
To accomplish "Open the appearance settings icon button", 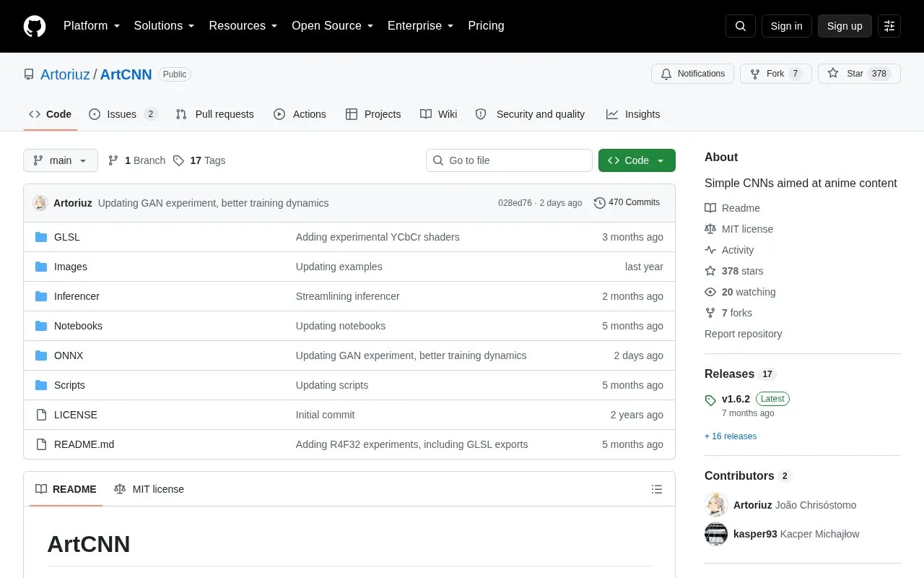I will 889,26.
